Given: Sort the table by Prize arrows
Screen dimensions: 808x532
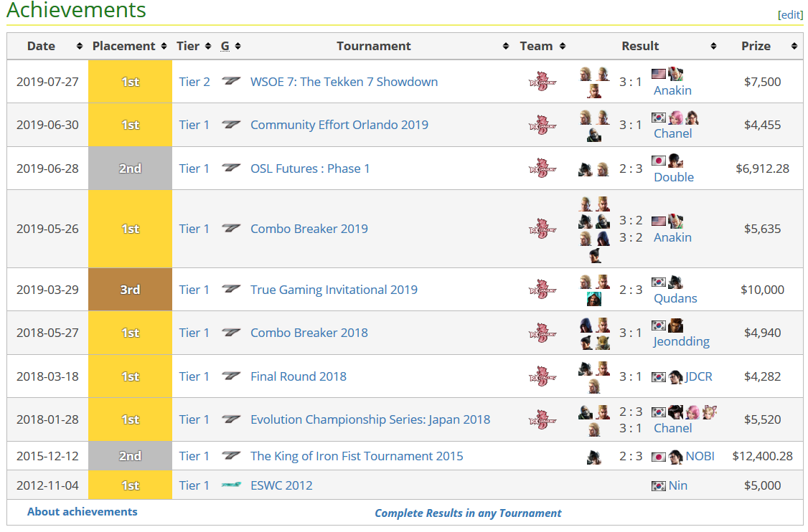Looking at the screenshot, I should point(794,46).
